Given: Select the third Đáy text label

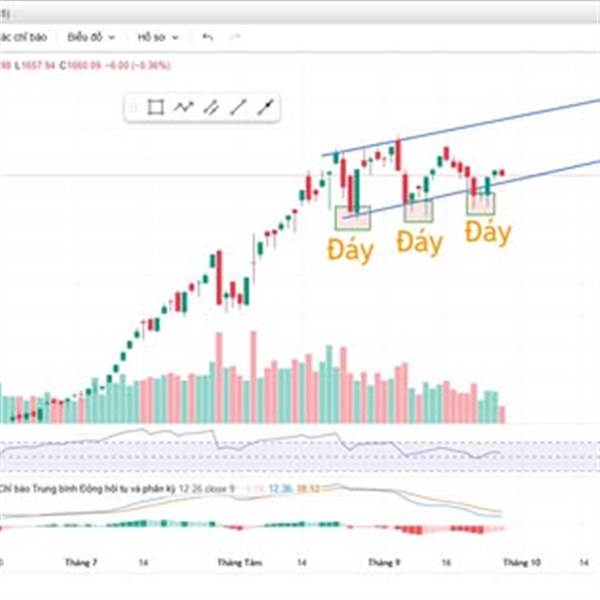Looking at the screenshot, I should click(488, 233).
